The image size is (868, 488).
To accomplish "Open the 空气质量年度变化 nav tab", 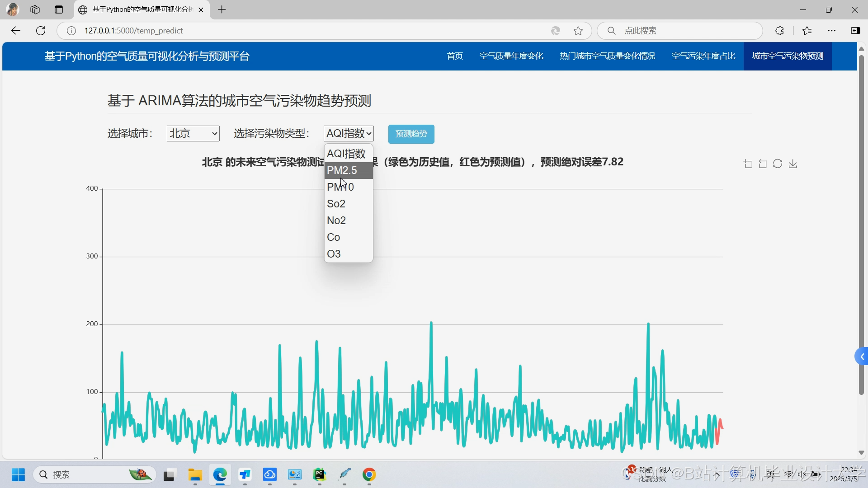I will click(511, 56).
